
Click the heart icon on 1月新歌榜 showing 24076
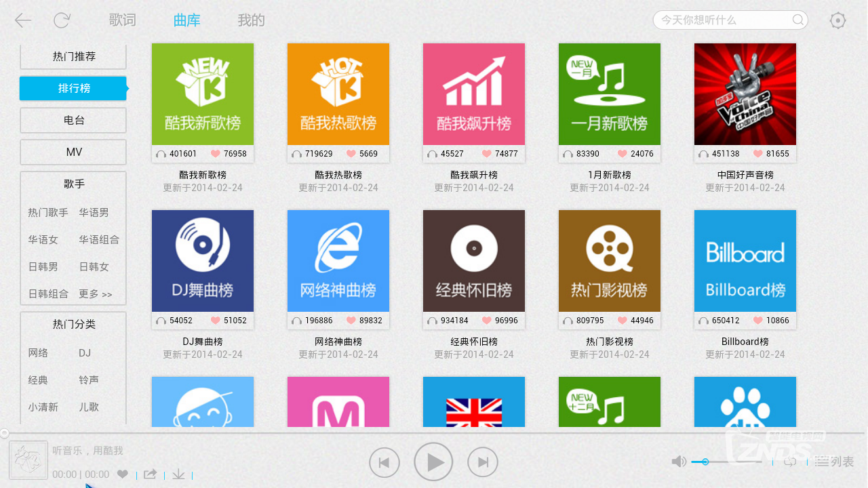click(623, 154)
